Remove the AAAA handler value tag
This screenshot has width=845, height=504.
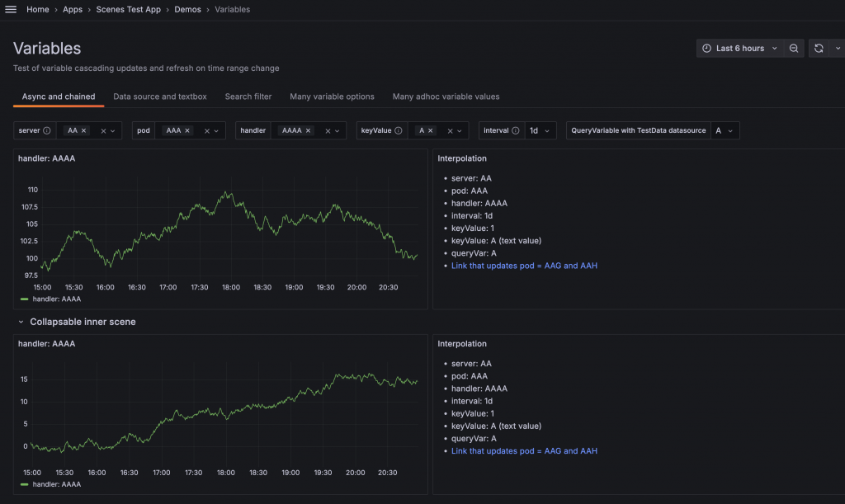(x=309, y=130)
